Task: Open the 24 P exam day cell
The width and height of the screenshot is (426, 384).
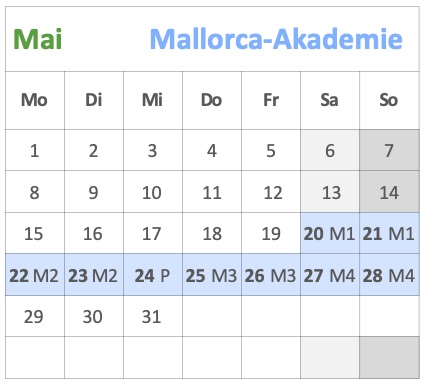Action: click(x=153, y=275)
